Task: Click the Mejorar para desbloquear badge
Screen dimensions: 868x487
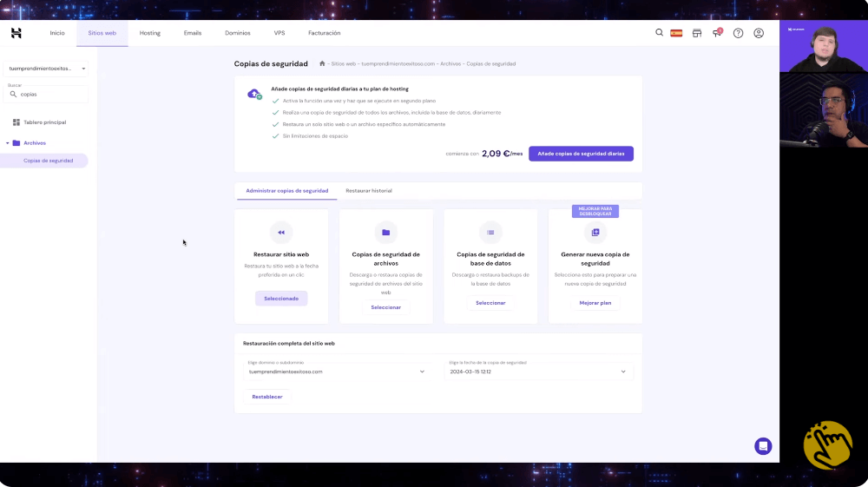Action: [595, 211]
